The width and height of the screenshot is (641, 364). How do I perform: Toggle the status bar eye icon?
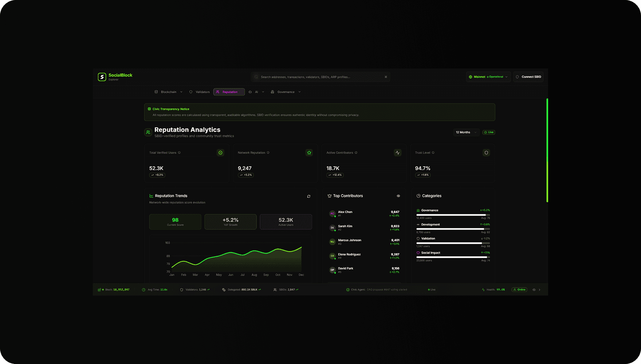tap(534, 290)
